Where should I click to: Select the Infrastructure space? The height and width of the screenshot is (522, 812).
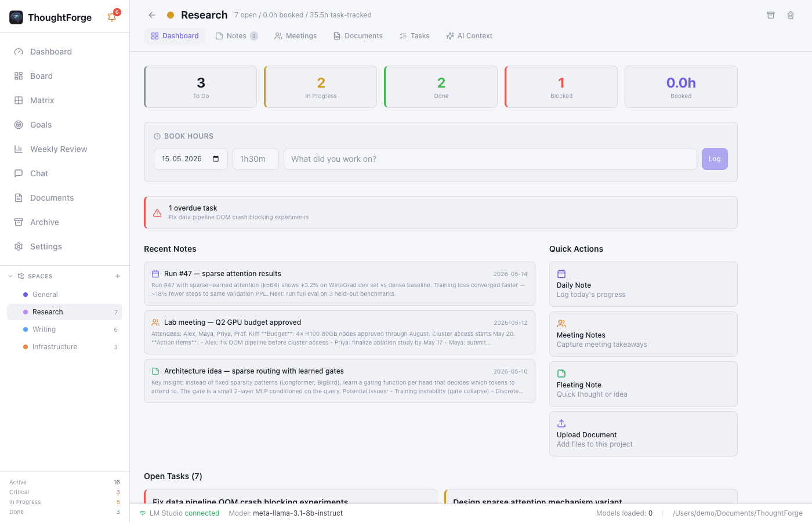(65, 347)
